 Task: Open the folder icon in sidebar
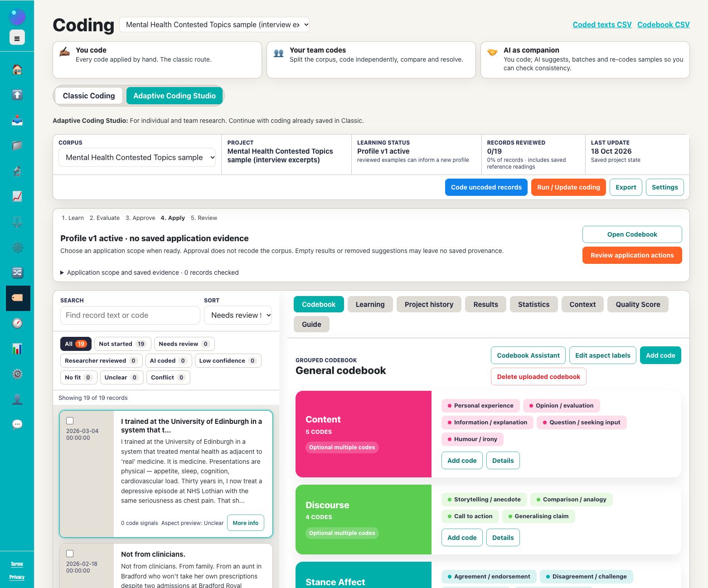(x=17, y=146)
